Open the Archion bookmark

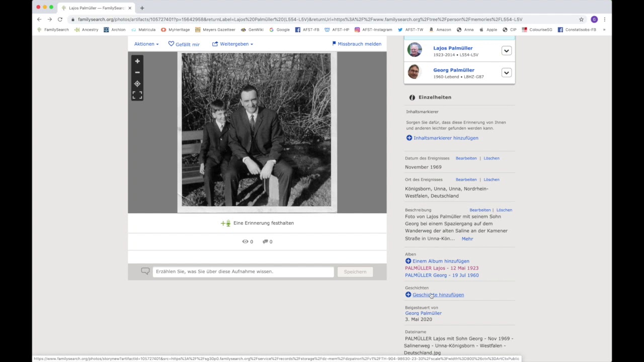(x=115, y=30)
